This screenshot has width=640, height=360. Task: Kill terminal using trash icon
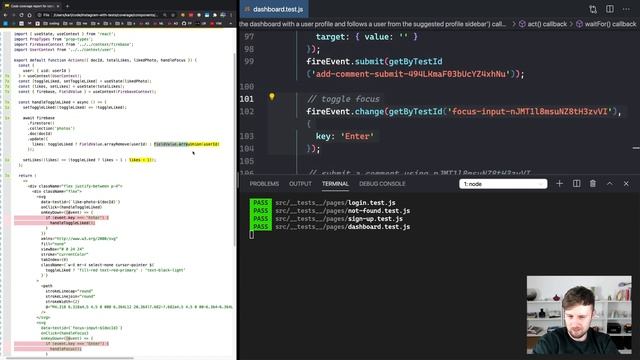pyautogui.click(x=593, y=184)
